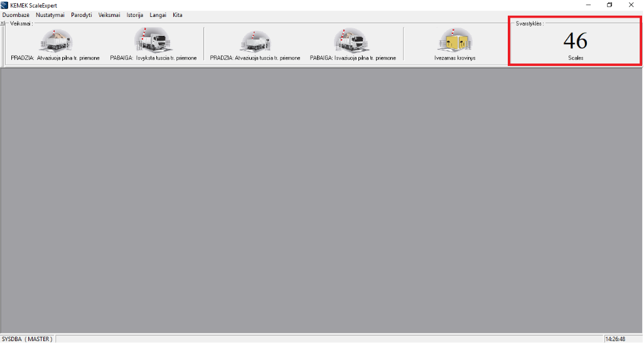Click SYSDBA (MASTER) in the status bar

pyautogui.click(x=27, y=339)
